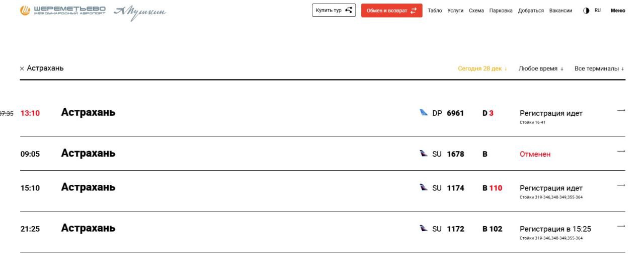The width and height of the screenshot is (644, 276).
Task: Click Pobeda airline icon for DP 6961
Action: click(x=424, y=112)
